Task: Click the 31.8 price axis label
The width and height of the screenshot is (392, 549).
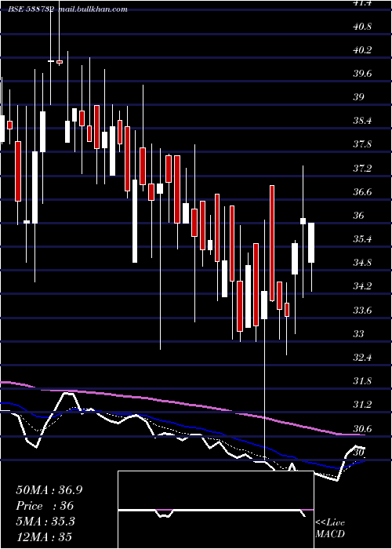Action: (361, 381)
